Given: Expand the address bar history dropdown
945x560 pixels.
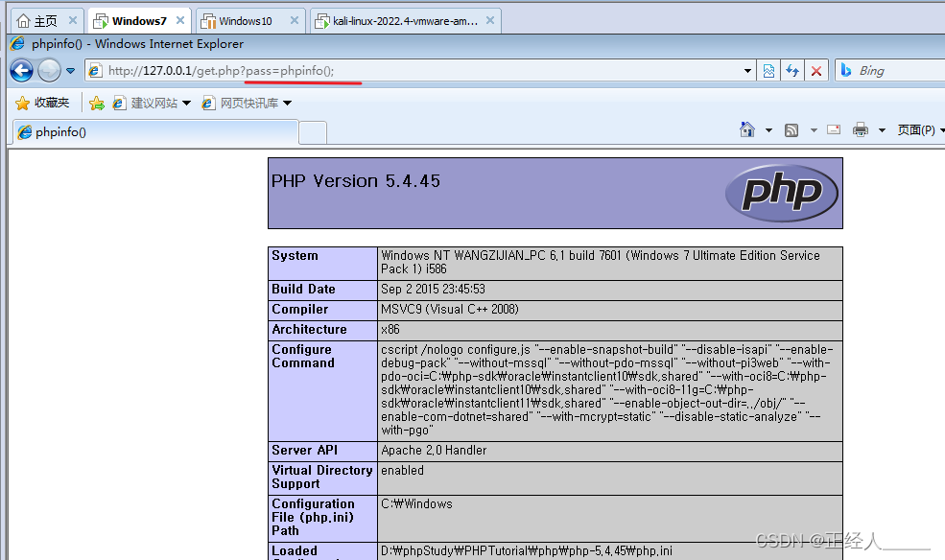Looking at the screenshot, I should [747, 70].
